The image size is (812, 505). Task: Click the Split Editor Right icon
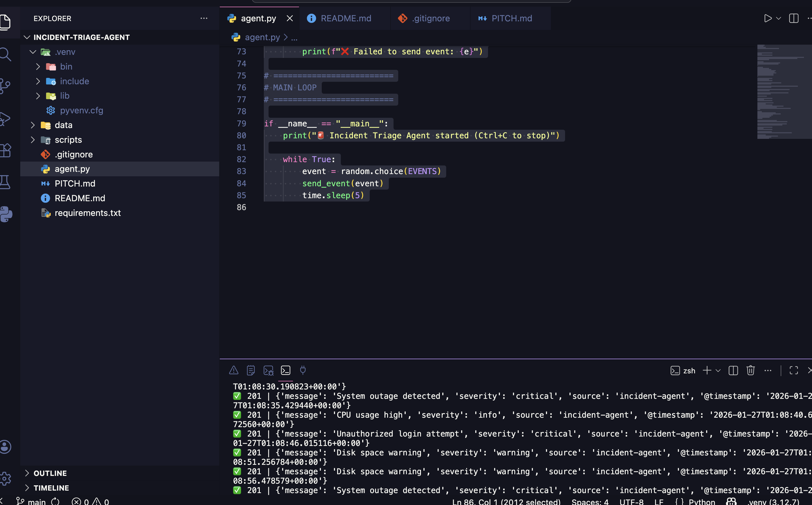pos(794,18)
